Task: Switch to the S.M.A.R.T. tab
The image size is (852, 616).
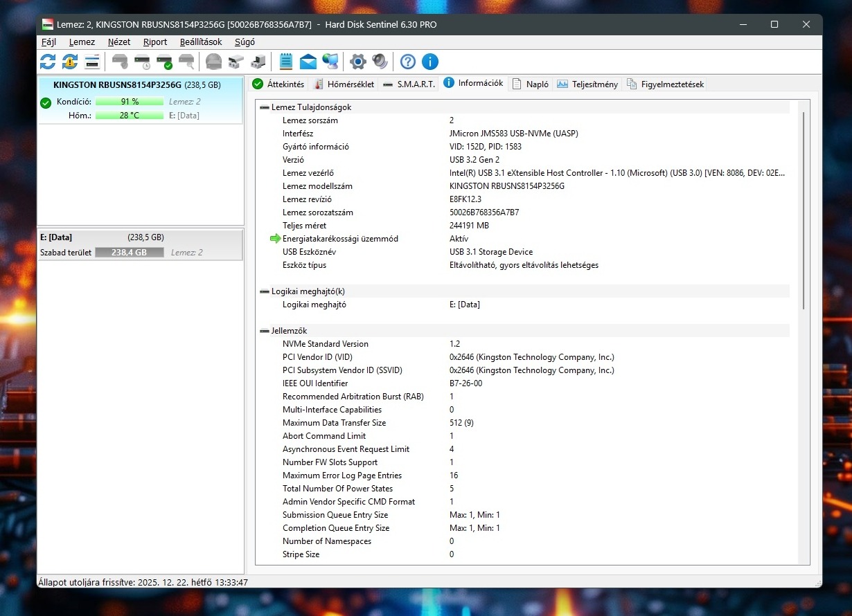Action: click(x=409, y=84)
